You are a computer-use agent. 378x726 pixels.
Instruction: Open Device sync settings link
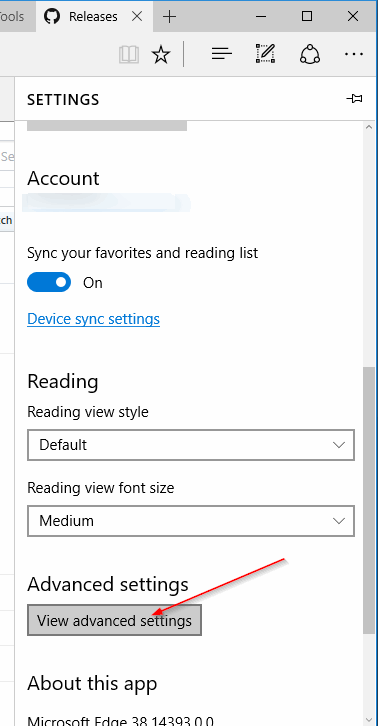[x=94, y=319]
